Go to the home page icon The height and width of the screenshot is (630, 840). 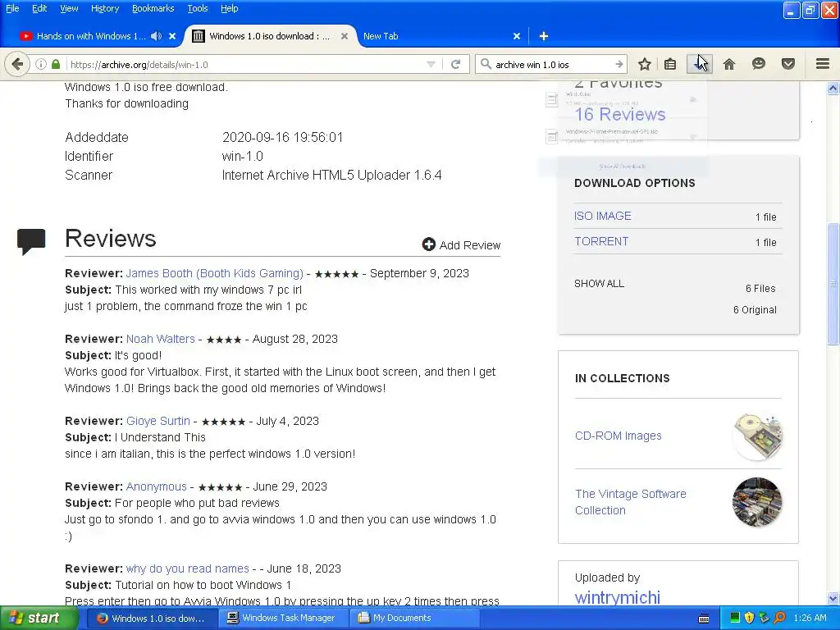click(x=729, y=64)
